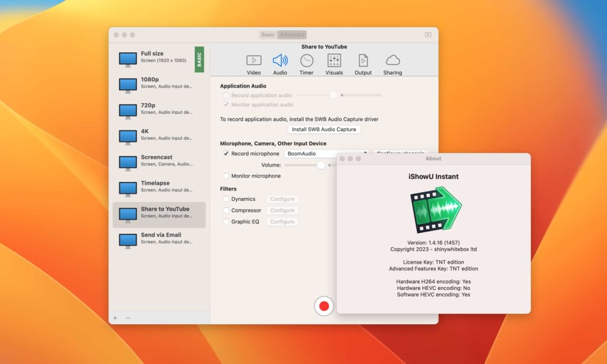Open the Video settings panel
The image size is (607, 364).
click(254, 59)
